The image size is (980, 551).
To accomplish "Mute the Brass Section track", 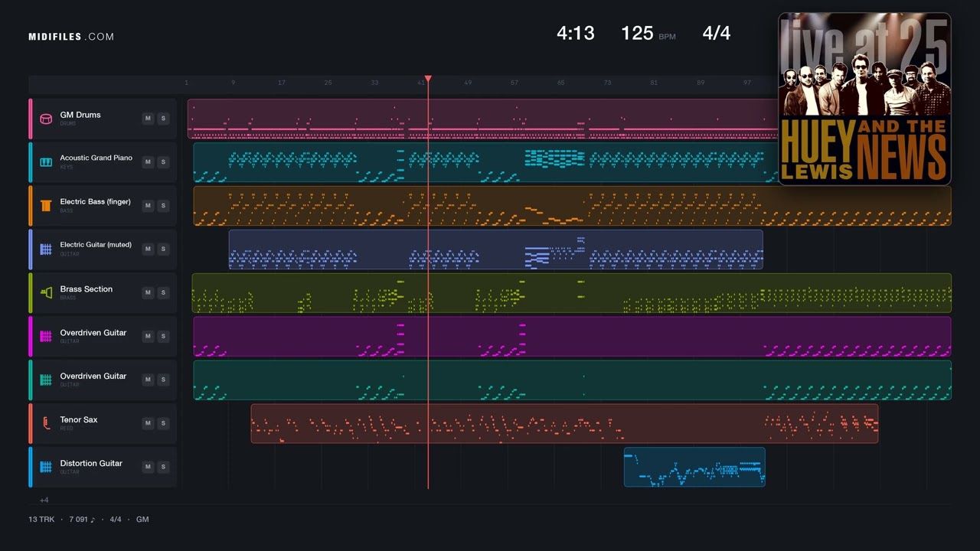I will click(x=148, y=293).
